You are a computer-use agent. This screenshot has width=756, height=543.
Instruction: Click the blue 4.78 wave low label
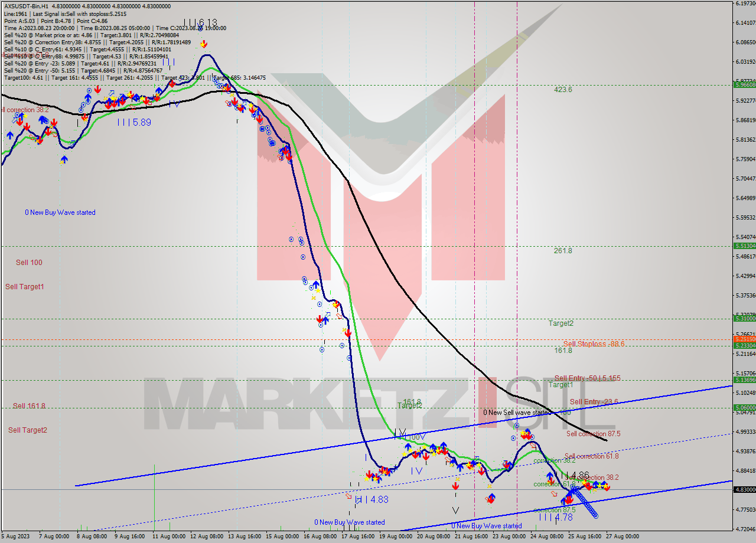click(555, 518)
